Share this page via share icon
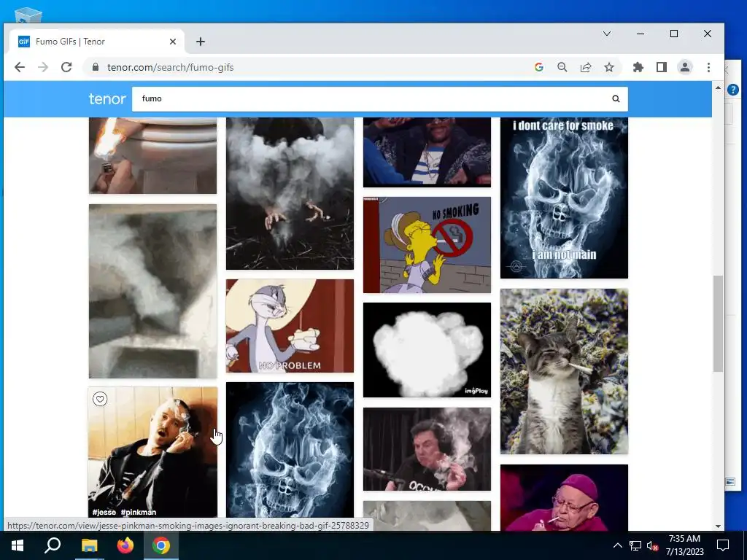 click(x=586, y=67)
